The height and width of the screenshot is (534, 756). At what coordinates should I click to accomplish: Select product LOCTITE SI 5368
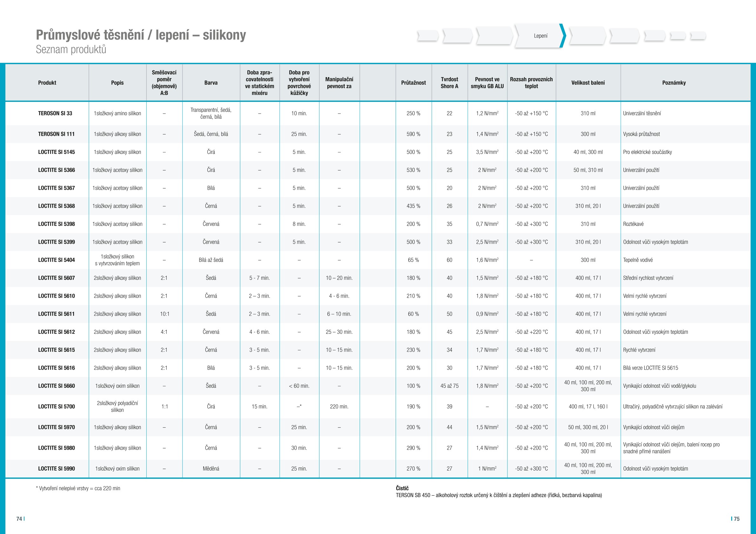56,206
